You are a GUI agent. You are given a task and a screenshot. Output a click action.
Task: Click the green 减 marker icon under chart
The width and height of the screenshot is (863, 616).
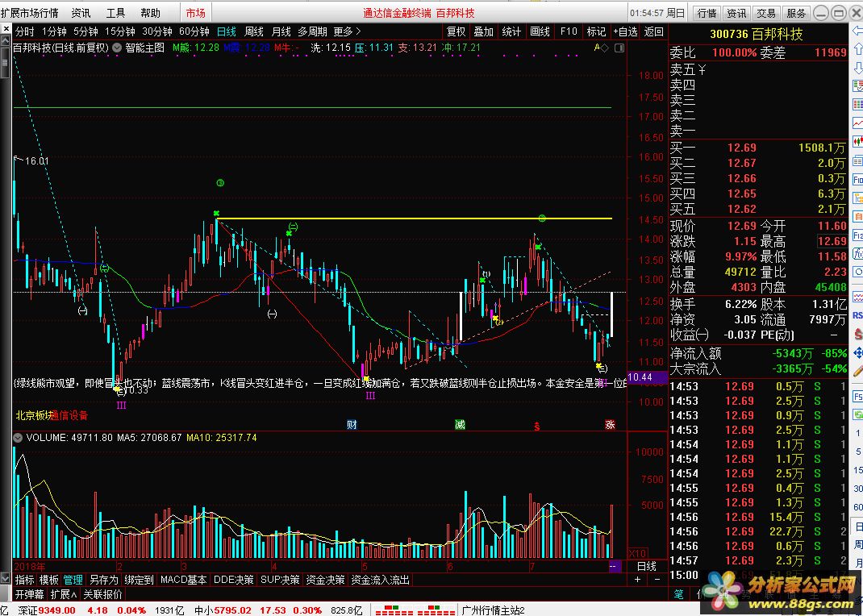pos(460,424)
